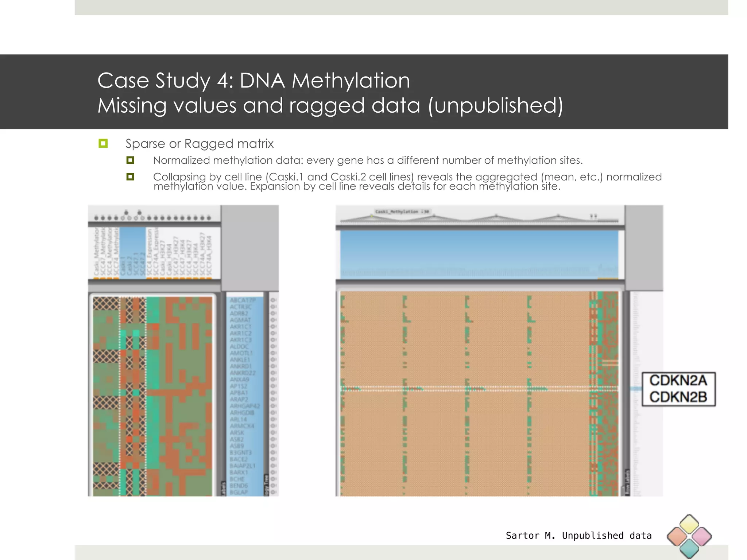Click the CDKN2A gene callout label

tap(678, 381)
